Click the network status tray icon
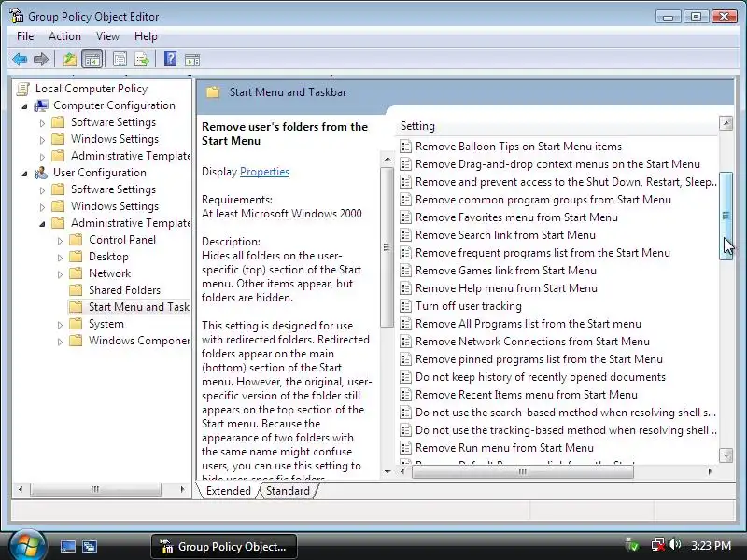The image size is (747, 560). [x=658, y=545]
